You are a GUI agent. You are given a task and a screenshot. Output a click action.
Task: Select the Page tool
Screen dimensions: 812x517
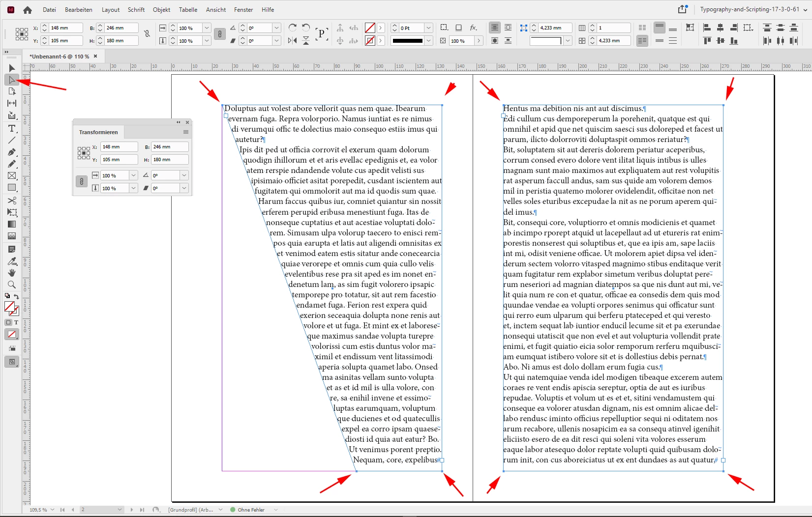(12, 91)
